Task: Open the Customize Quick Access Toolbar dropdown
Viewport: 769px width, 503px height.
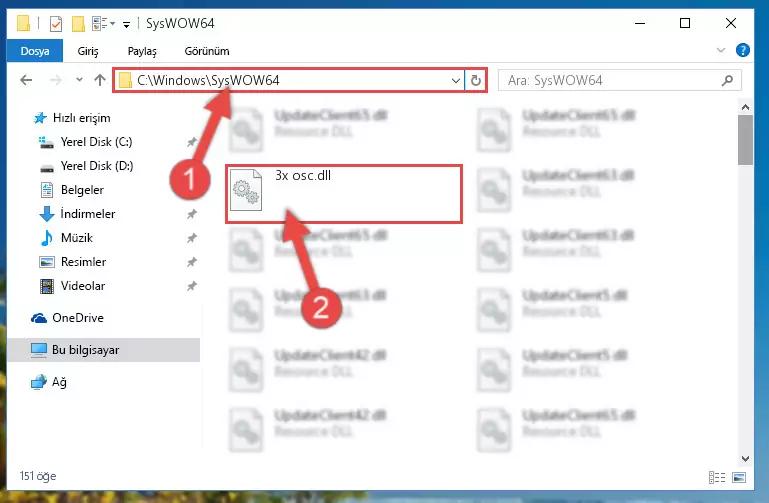Action: (x=126, y=24)
